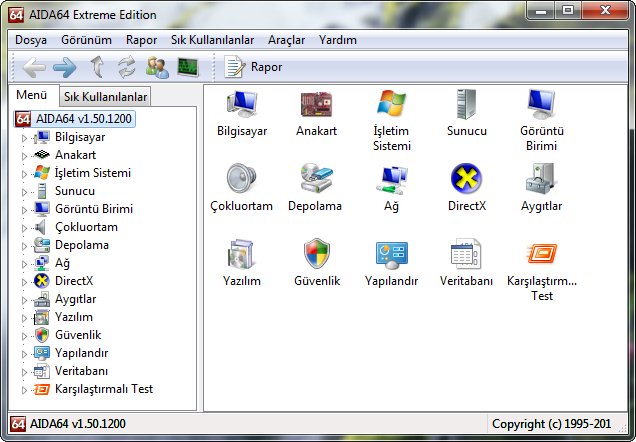Open the Araçlar menu
The width and height of the screenshot is (636, 442).
[x=287, y=40]
